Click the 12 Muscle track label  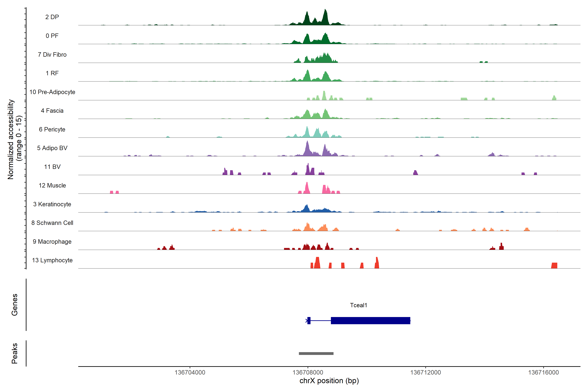(52, 186)
